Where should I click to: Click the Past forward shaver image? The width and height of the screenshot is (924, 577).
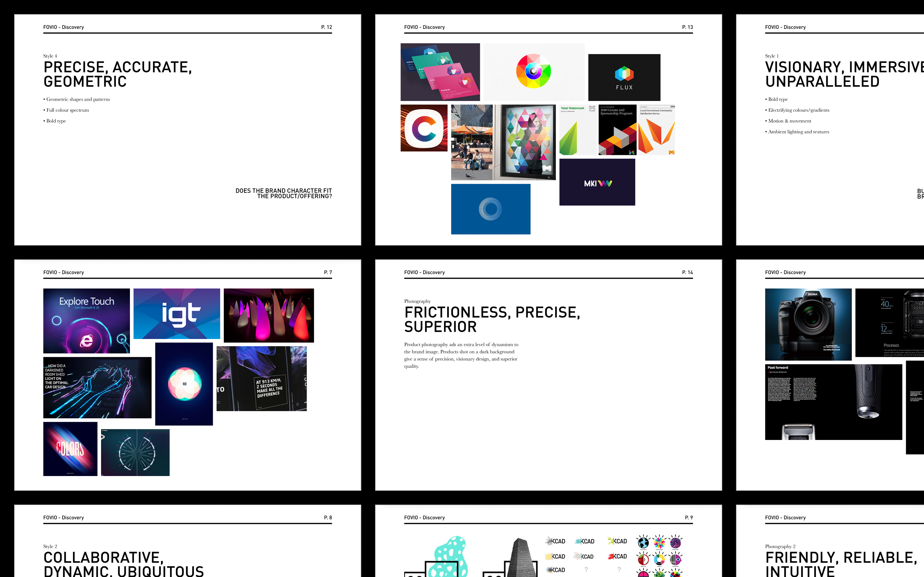tap(833, 402)
